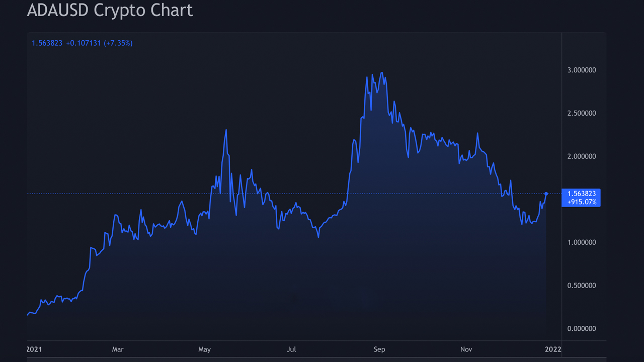Click the latest data point marker
This screenshot has width=644, height=362.
(x=545, y=193)
